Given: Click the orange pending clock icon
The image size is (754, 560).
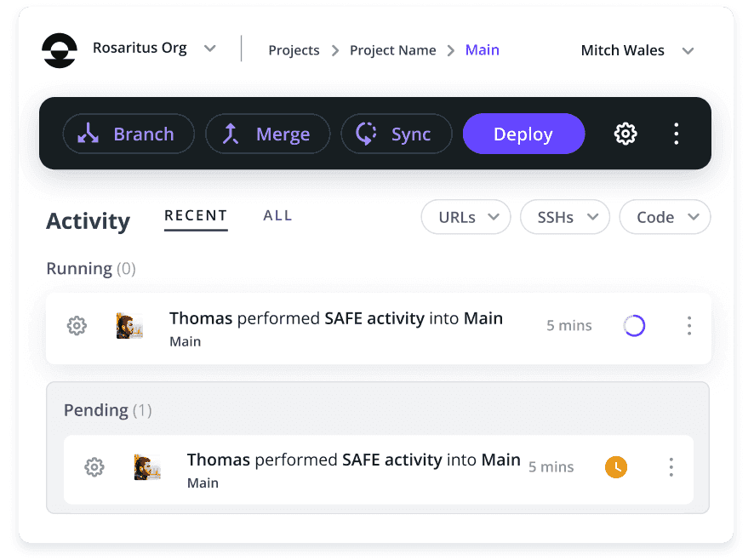Looking at the screenshot, I should (616, 466).
